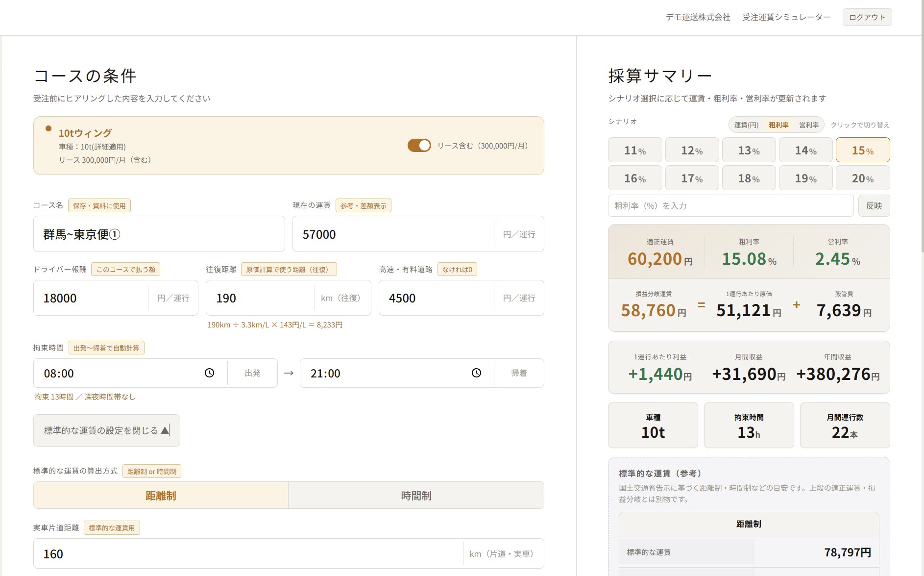Select the 10tウィング vehicle card
This screenshot has width=924, height=576.
tap(289, 146)
